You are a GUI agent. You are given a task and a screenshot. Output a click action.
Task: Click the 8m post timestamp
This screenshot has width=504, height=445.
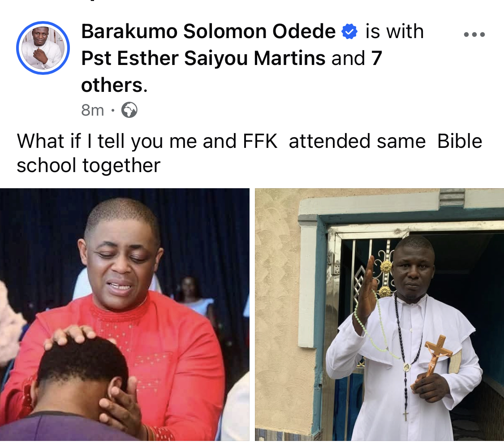click(x=93, y=110)
